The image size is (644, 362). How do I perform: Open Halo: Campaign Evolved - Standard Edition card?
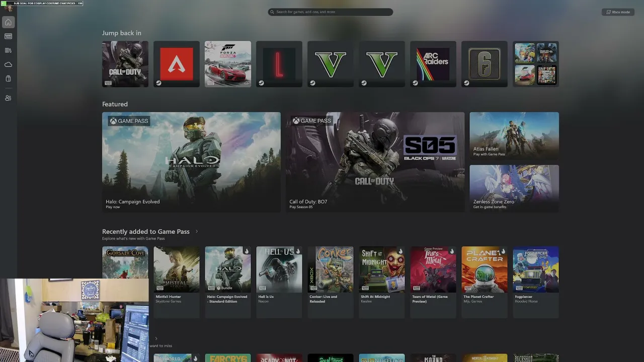[228, 282]
